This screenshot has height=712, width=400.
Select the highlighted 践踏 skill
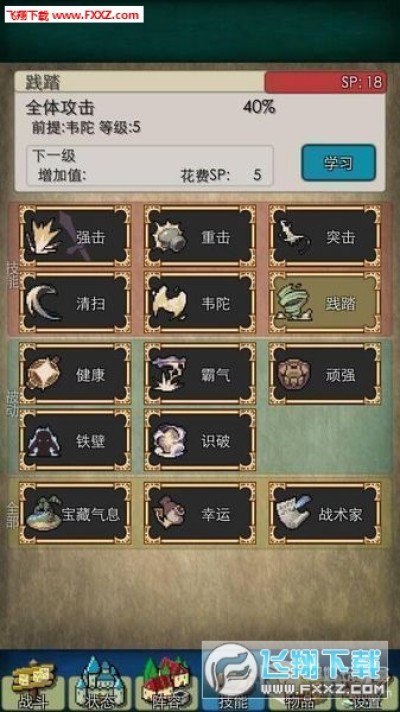(x=325, y=302)
